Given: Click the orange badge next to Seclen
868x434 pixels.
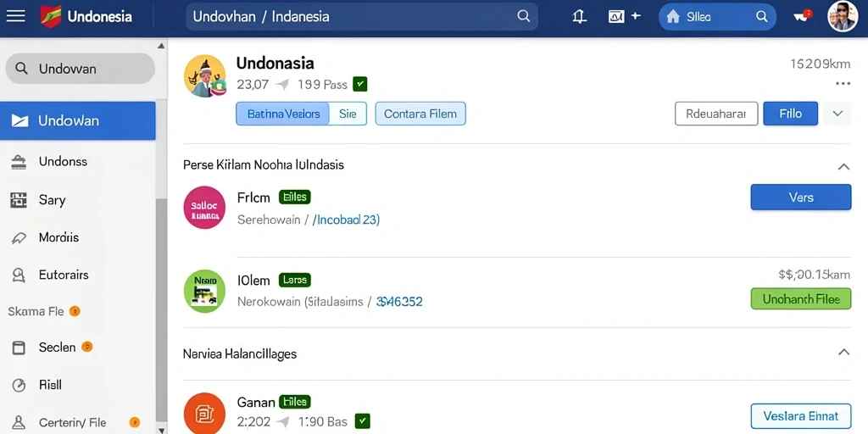Looking at the screenshot, I should pos(87,347).
